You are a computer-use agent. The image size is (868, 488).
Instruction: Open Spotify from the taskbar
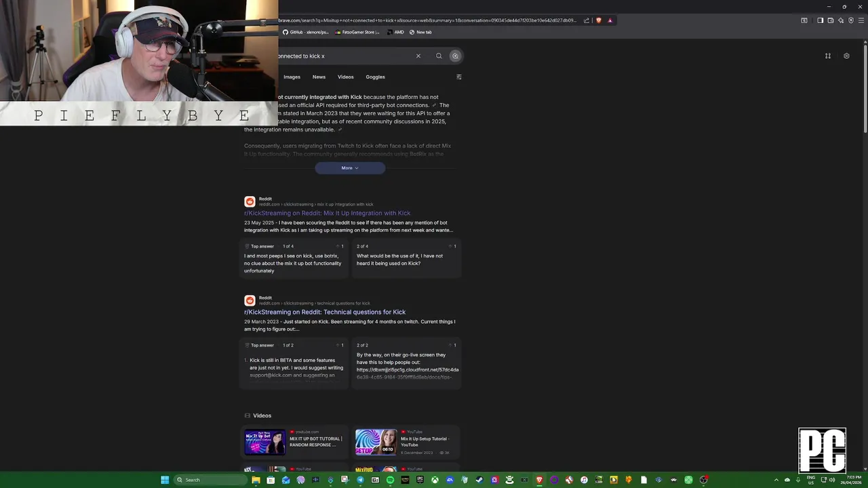[390, 480]
